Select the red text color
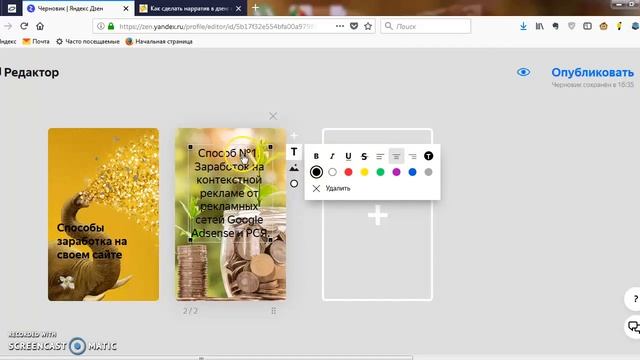Screen dimensions: 640x360 [348, 172]
